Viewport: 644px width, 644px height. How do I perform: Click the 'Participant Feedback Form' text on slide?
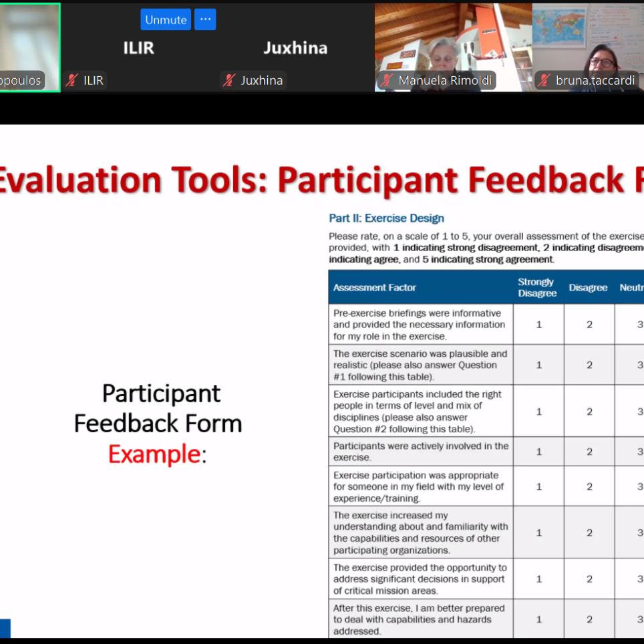[158, 408]
